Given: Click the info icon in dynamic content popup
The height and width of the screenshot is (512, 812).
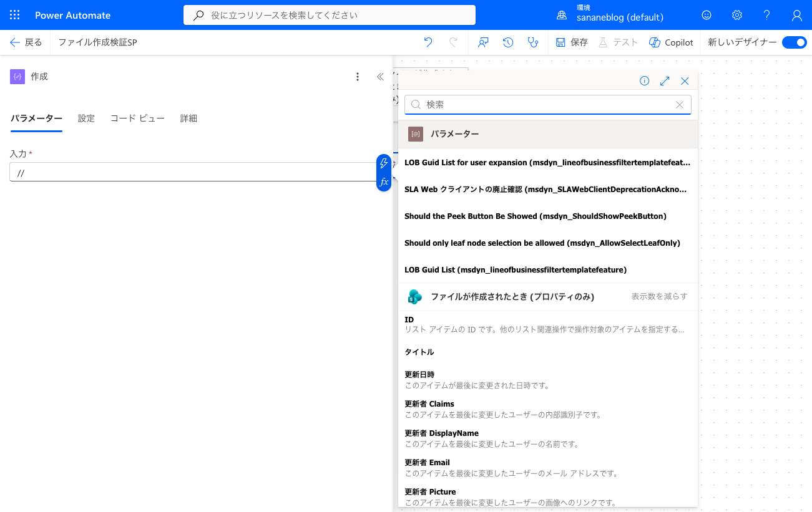Looking at the screenshot, I should tap(645, 81).
